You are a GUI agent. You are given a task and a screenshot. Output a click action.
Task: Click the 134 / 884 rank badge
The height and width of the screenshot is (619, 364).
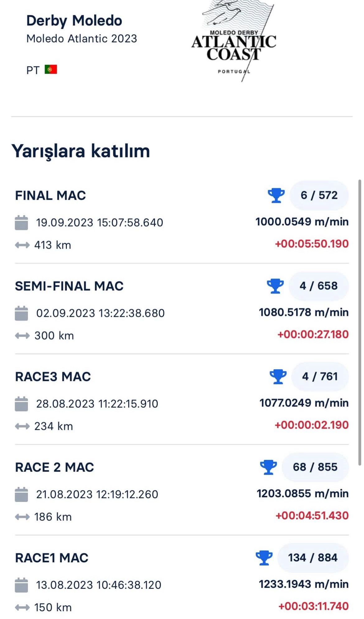[x=313, y=558]
